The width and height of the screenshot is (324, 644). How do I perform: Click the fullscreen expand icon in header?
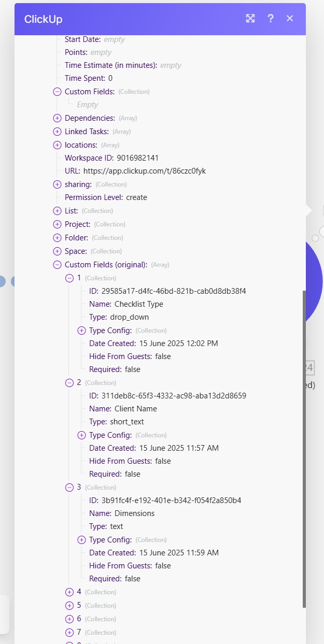point(250,19)
